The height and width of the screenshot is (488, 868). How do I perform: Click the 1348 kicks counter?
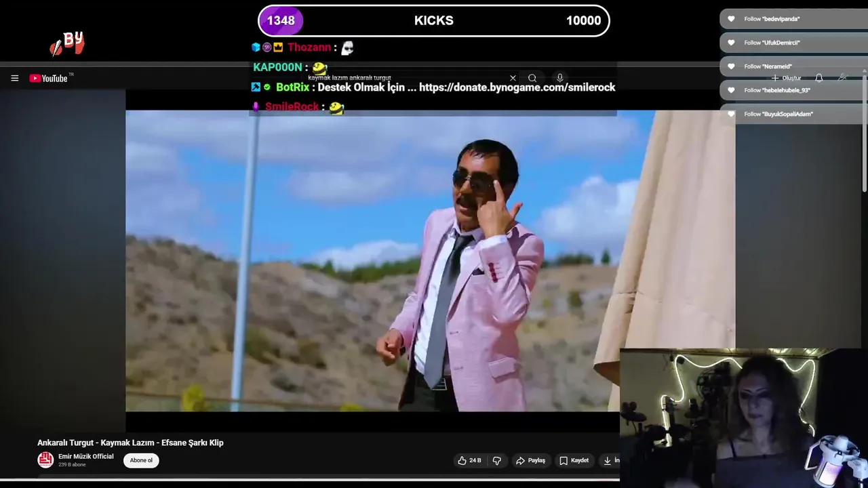tap(281, 20)
